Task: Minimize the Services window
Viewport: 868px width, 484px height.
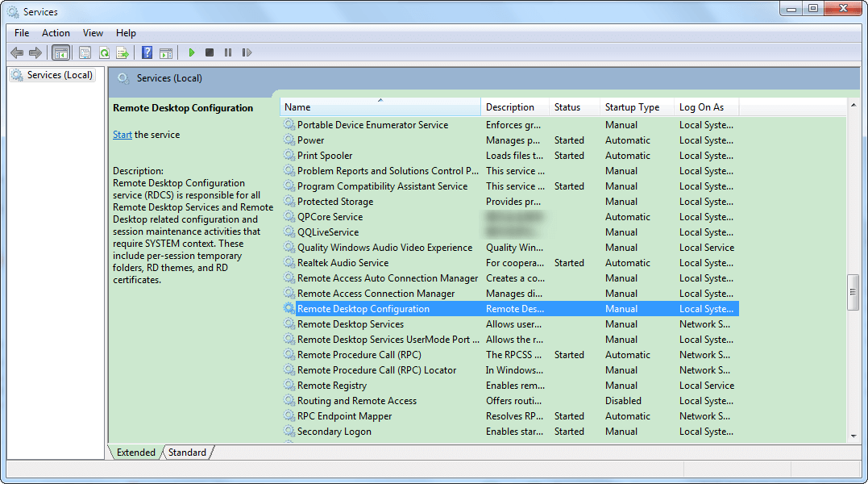Action: [791, 8]
